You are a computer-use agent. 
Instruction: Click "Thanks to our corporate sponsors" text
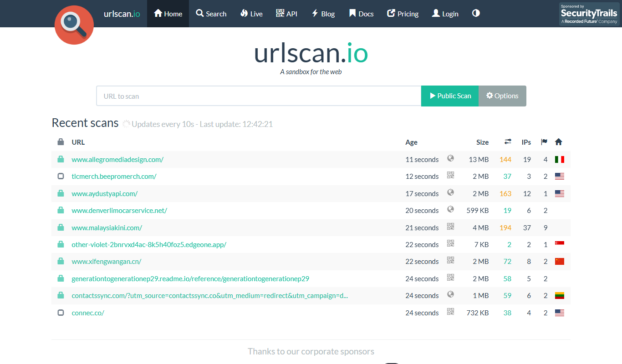click(311, 351)
